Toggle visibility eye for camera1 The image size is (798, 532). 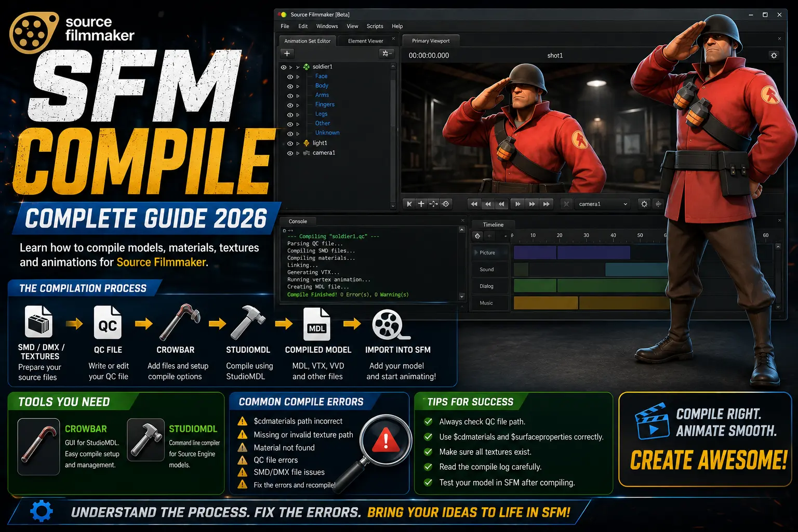290,153
